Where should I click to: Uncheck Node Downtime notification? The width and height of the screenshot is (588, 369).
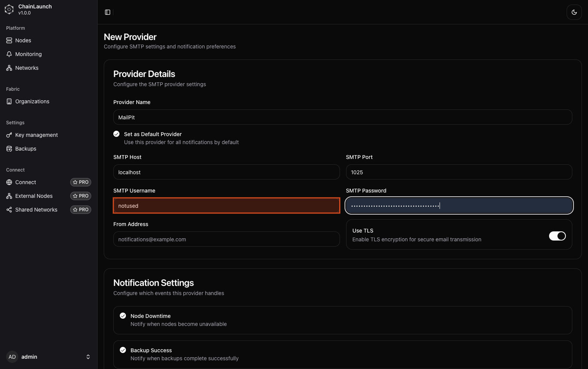pyautogui.click(x=123, y=316)
